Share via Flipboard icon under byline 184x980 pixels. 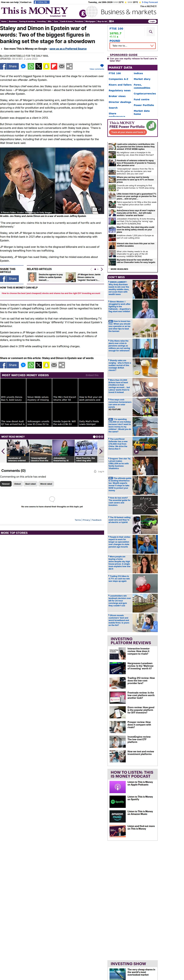coord(54,66)
